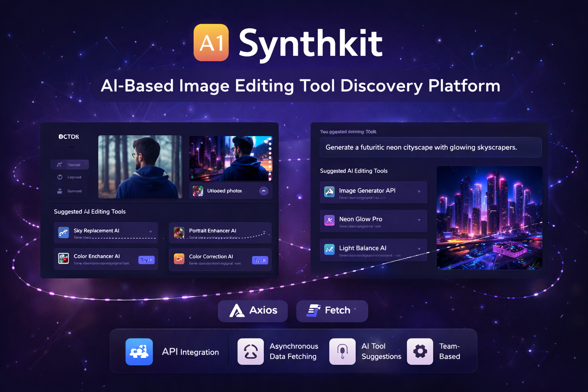This screenshot has height=392, width=588.
Task: Collapse the Uploaded photos panel
Action: 264,191
